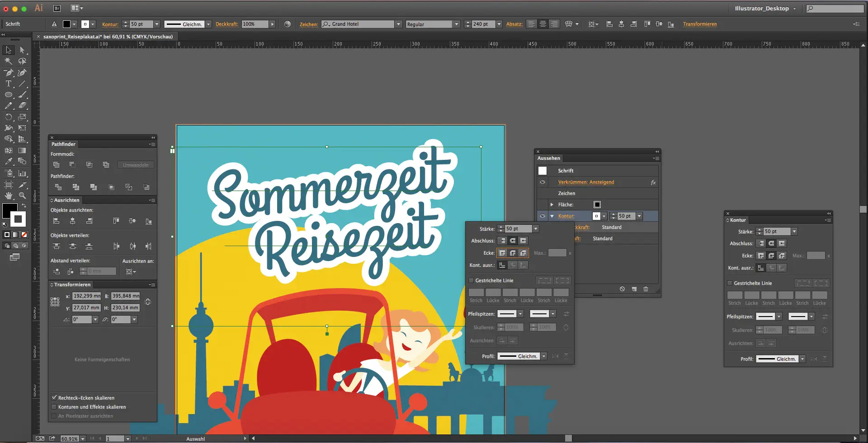The image size is (868, 443).
Task: Choose the Ellipse shape tool
Action: pyautogui.click(x=8, y=95)
